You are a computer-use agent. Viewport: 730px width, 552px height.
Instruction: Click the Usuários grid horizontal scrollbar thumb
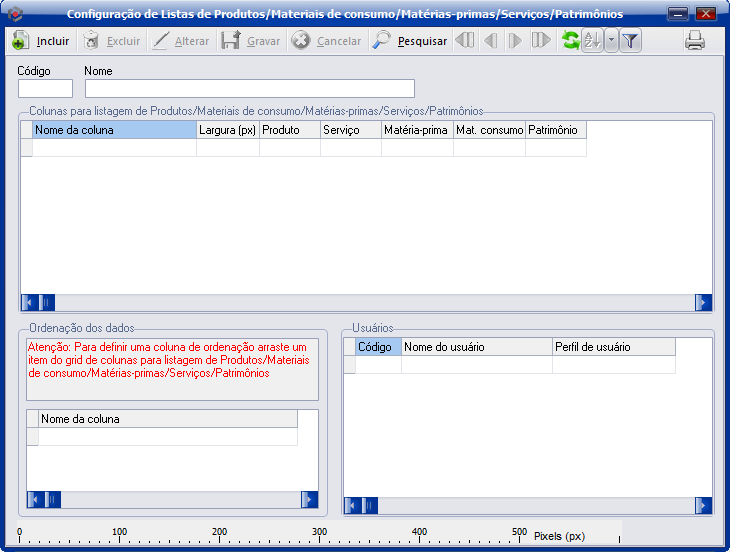370,505
